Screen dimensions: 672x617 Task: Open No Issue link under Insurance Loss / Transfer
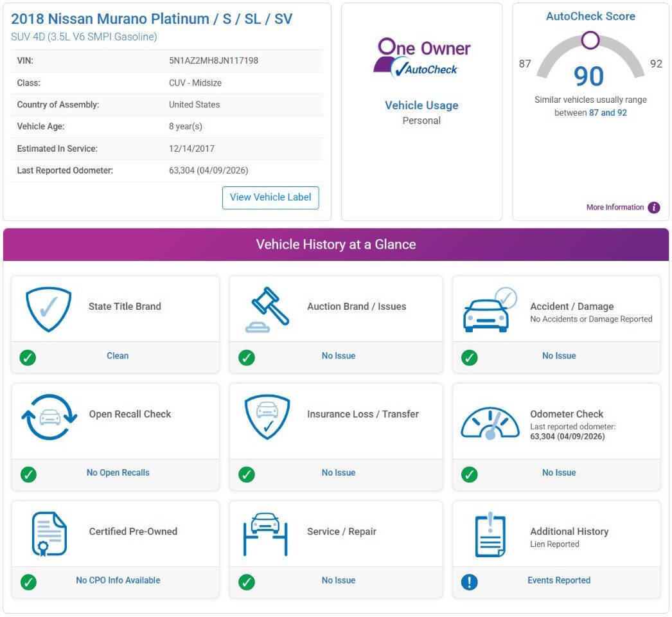click(339, 472)
